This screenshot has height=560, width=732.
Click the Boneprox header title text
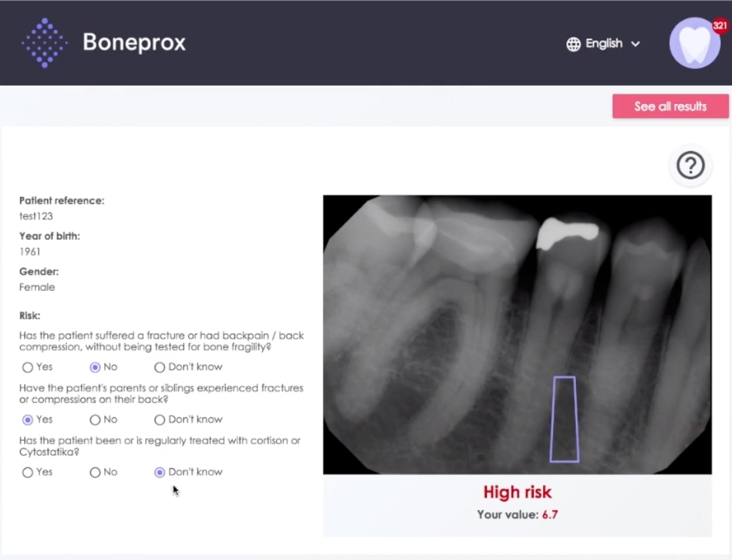click(133, 42)
